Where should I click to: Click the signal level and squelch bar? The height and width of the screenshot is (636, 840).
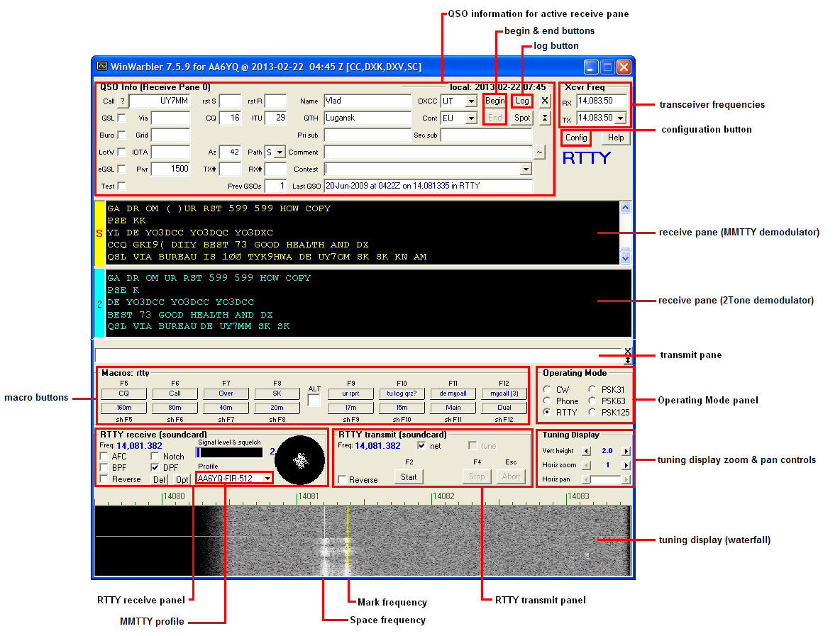pyautogui.click(x=229, y=453)
